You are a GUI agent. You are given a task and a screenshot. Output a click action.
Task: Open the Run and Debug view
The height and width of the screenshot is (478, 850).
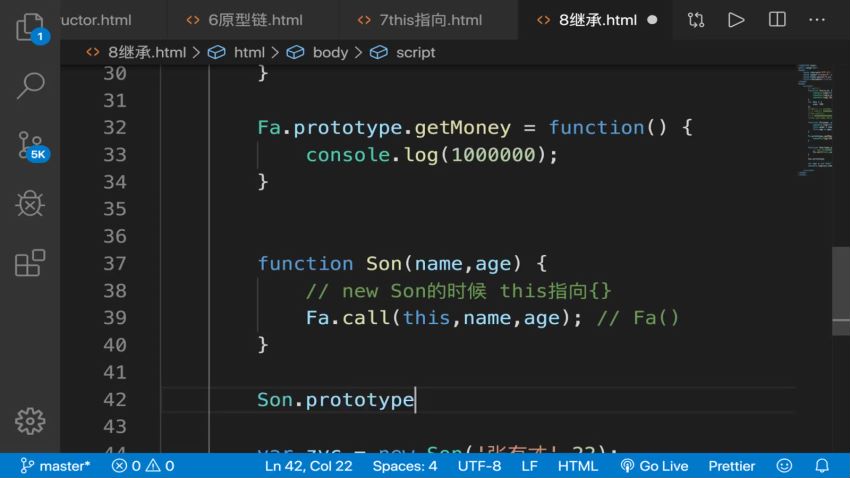(x=30, y=204)
